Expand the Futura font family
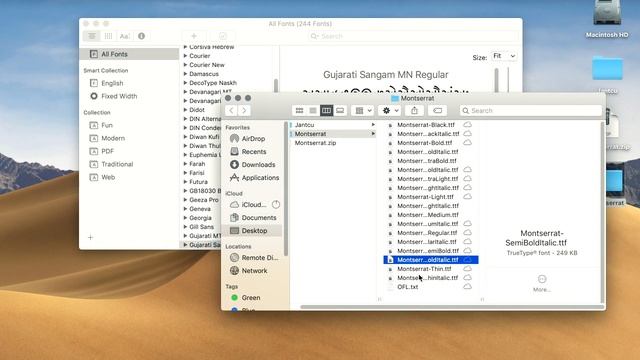Viewport: 640px width, 360px height. [x=185, y=182]
